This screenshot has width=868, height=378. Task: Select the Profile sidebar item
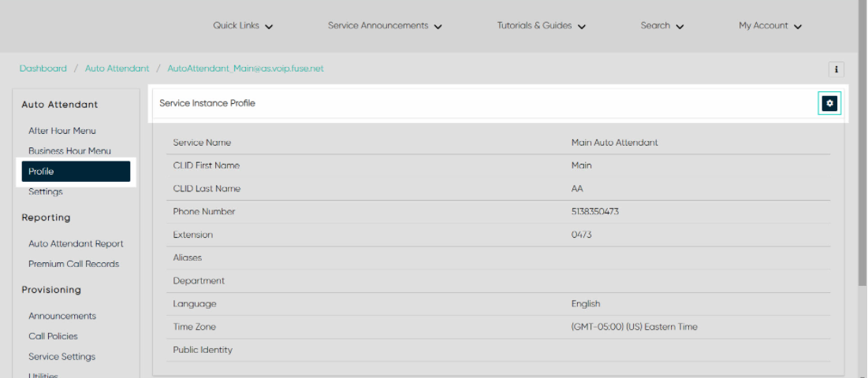76,172
